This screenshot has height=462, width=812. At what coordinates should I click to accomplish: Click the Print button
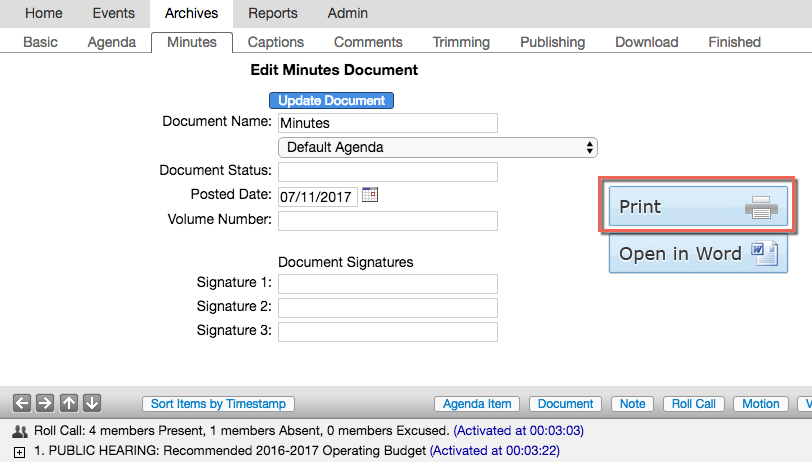(x=698, y=207)
